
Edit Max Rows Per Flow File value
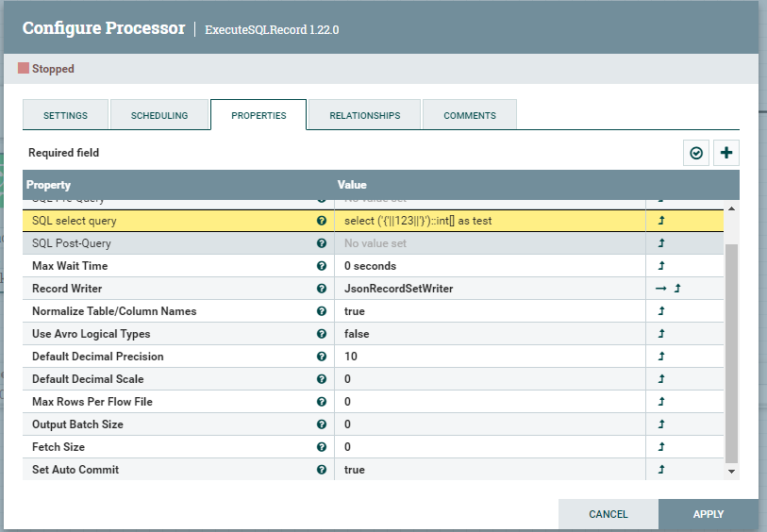click(x=491, y=402)
